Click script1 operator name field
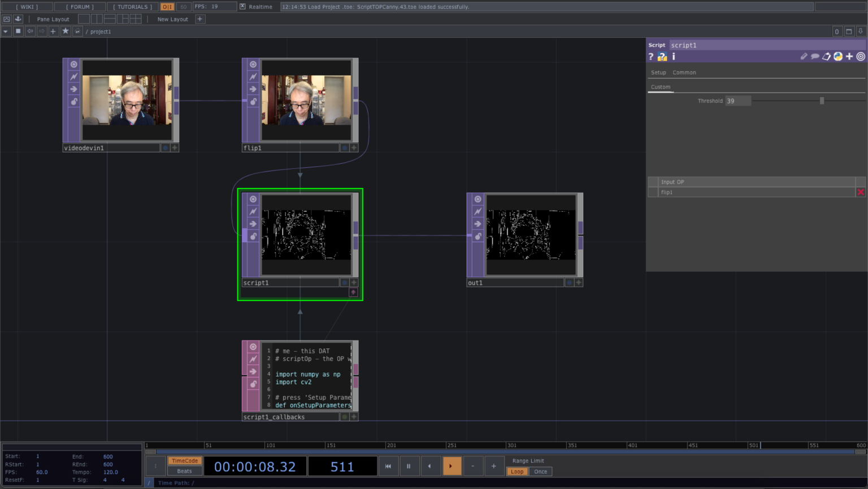868x489 pixels. (767, 45)
